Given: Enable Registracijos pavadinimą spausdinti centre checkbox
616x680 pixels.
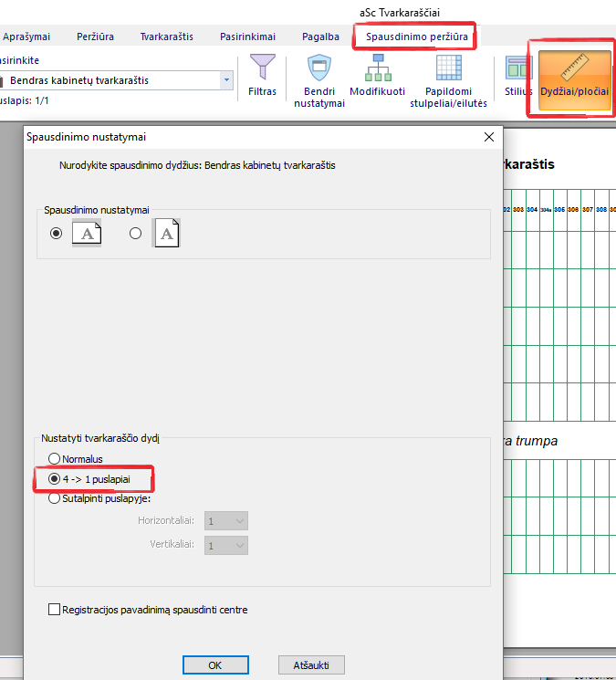Looking at the screenshot, I should click(54, 609).
